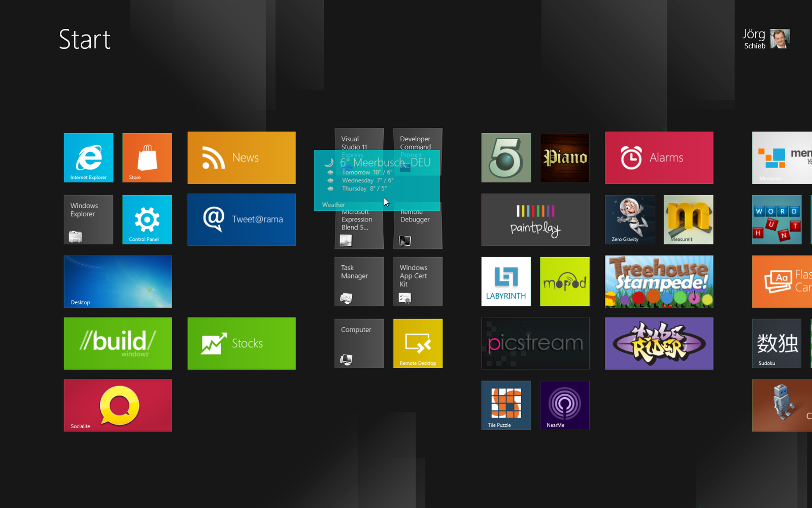Open the Labyrinth game tile
The height and width of the screenshot is (508, 812).
pyautogui.click(x=506, y=281)
